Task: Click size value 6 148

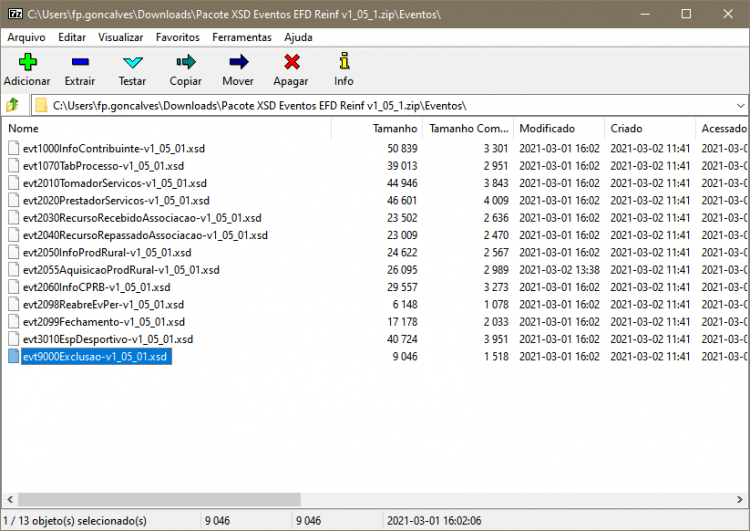Action: click(405, 304)
